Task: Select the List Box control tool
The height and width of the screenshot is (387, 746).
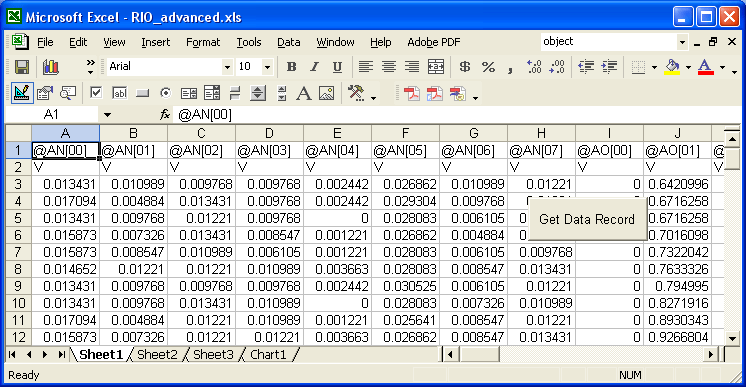Action: (x=189, y=93)
